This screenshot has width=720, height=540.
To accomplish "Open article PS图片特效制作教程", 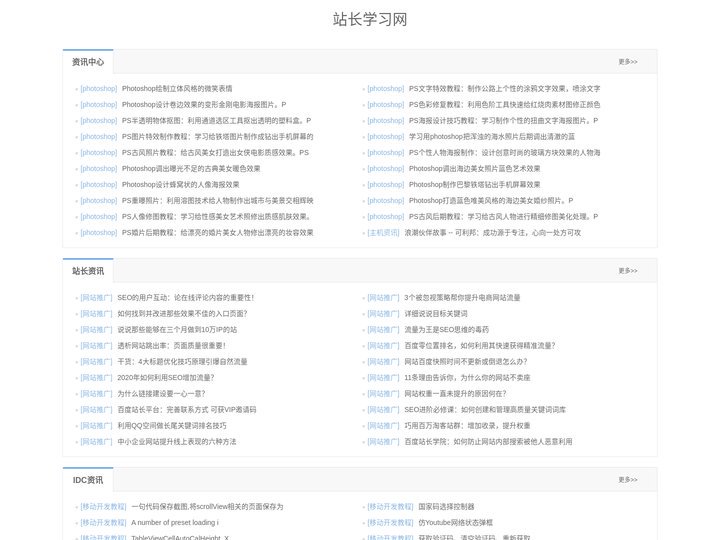I will click(x=217, y=137).
